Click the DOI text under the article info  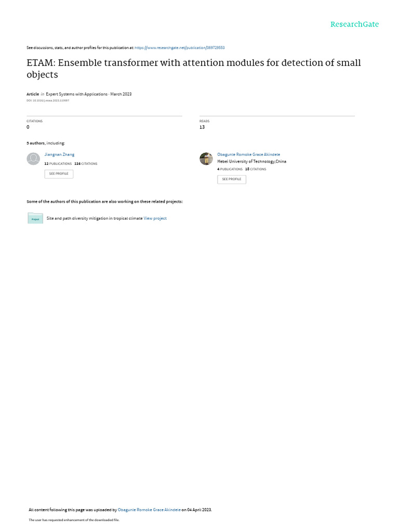click(48, 100)
